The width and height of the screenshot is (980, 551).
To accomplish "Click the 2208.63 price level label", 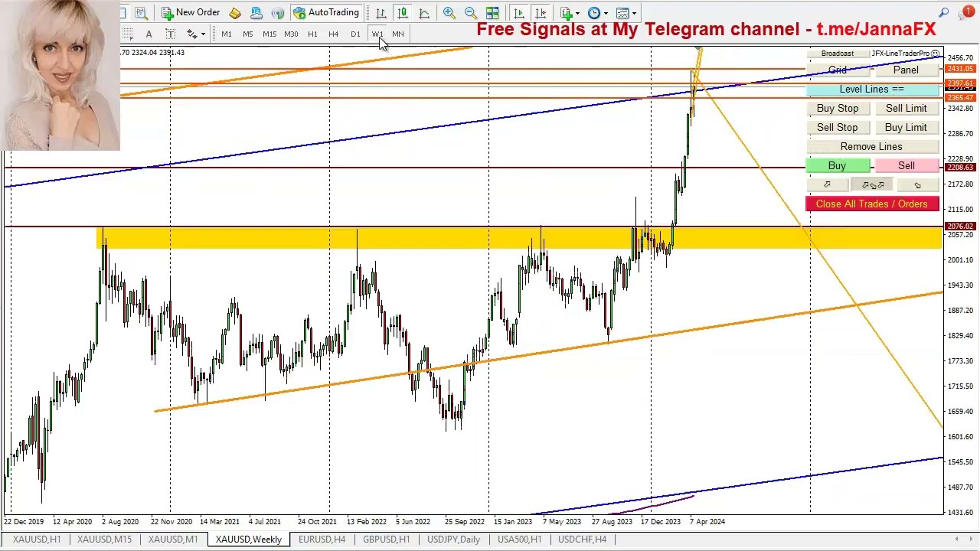I will click(x=960, y=167).
